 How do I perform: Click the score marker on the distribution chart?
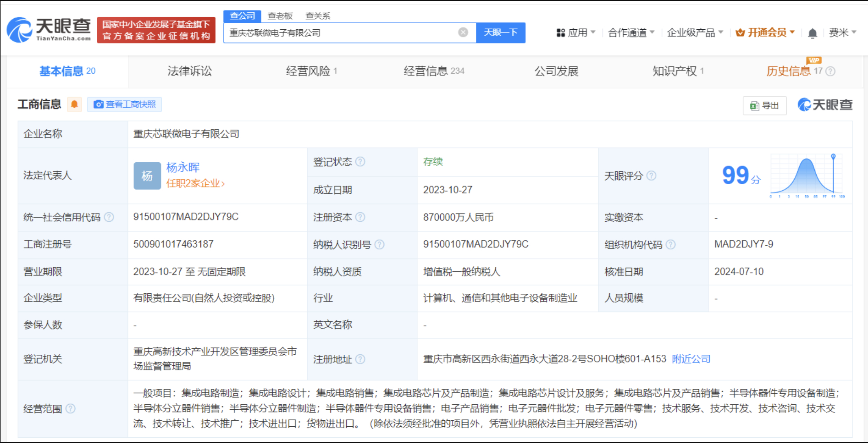[x=833, y=156]
